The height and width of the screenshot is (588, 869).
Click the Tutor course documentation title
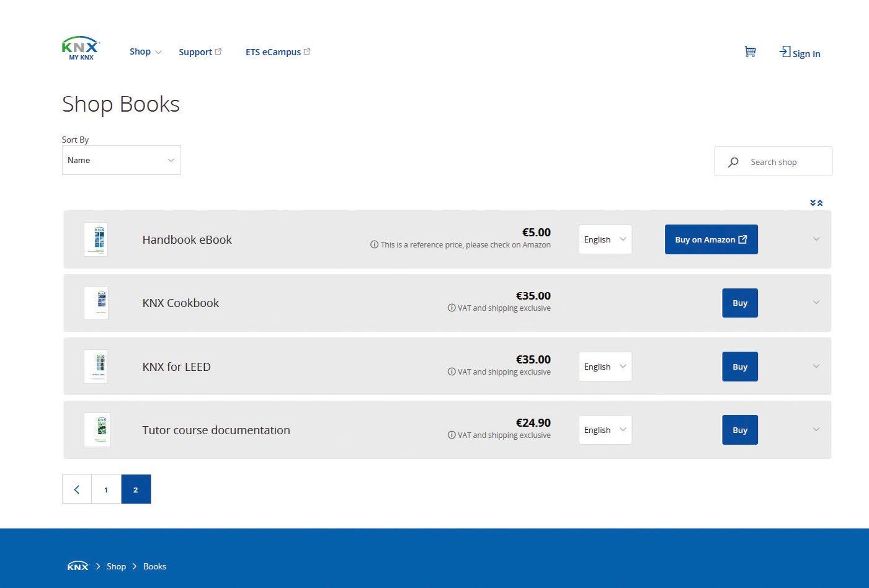click(x=216, y=430)
